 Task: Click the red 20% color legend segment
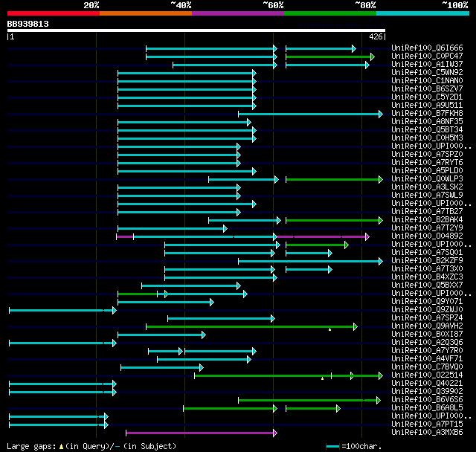54,13
